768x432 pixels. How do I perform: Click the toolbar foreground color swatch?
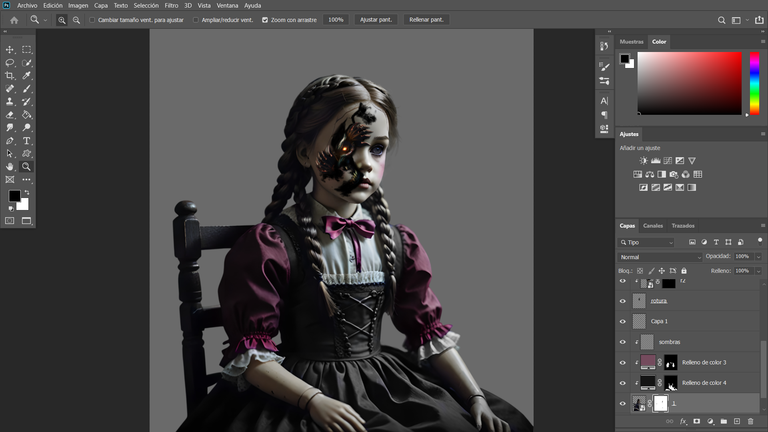pos(14,196)
